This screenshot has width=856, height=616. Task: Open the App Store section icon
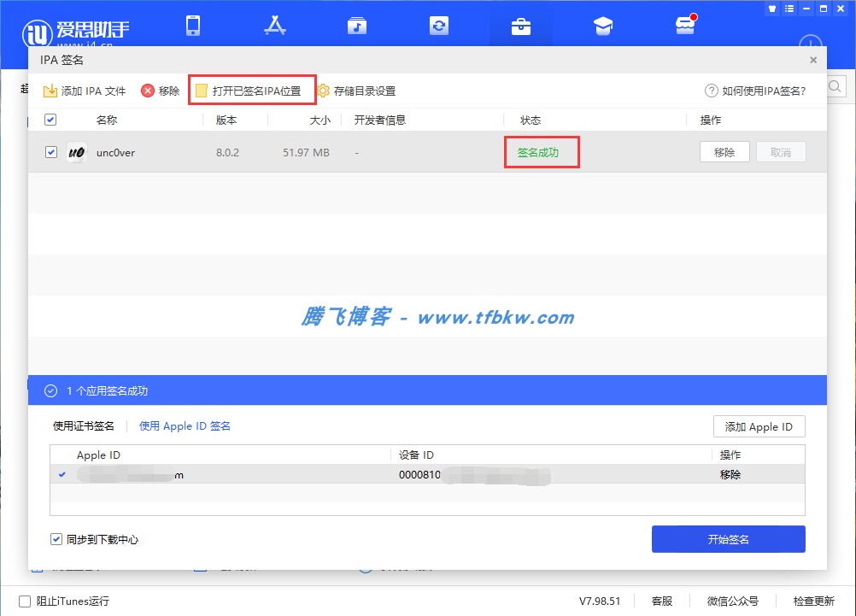point(275,26)
